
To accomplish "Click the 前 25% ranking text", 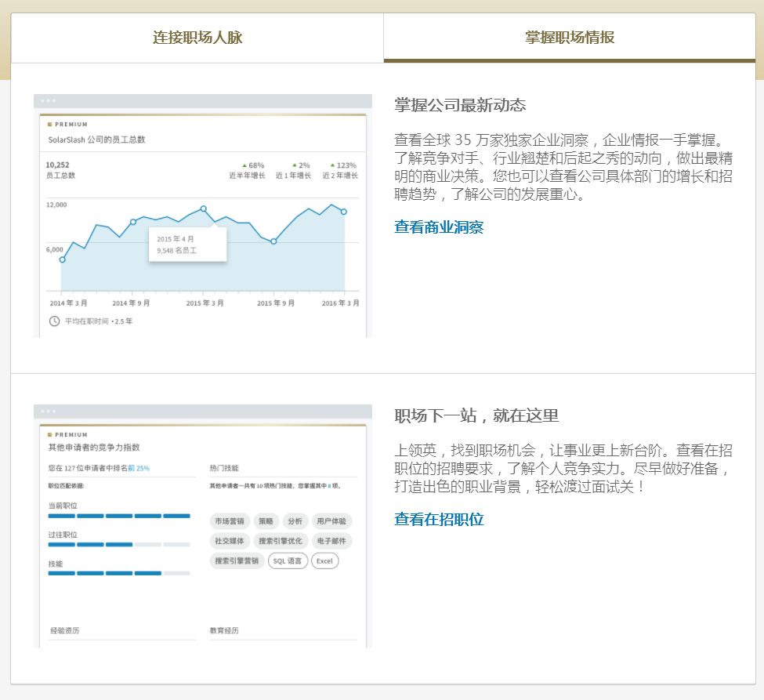I will click(x=139, y=468).
